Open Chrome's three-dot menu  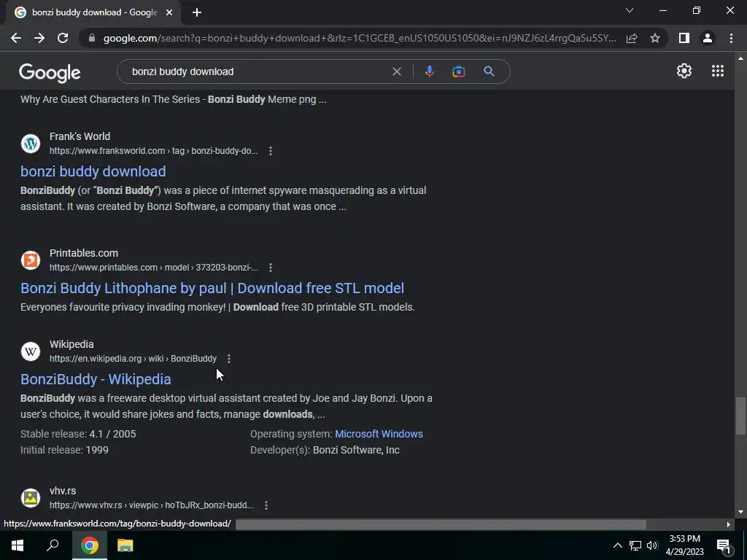point(731,38)
